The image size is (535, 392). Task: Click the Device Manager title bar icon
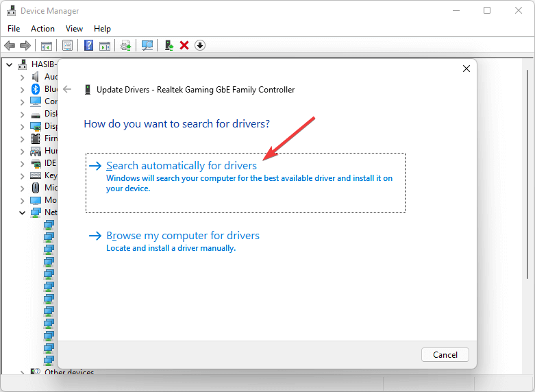coord(11,10)
